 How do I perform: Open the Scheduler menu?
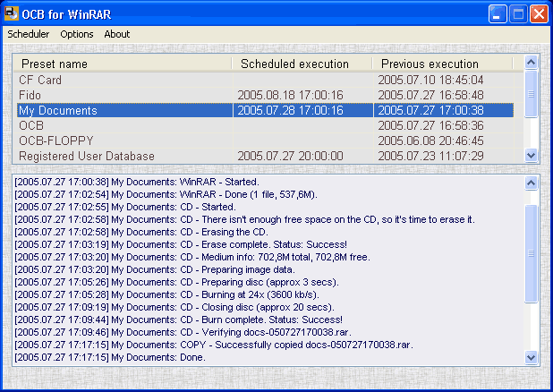tap(29, 34)
